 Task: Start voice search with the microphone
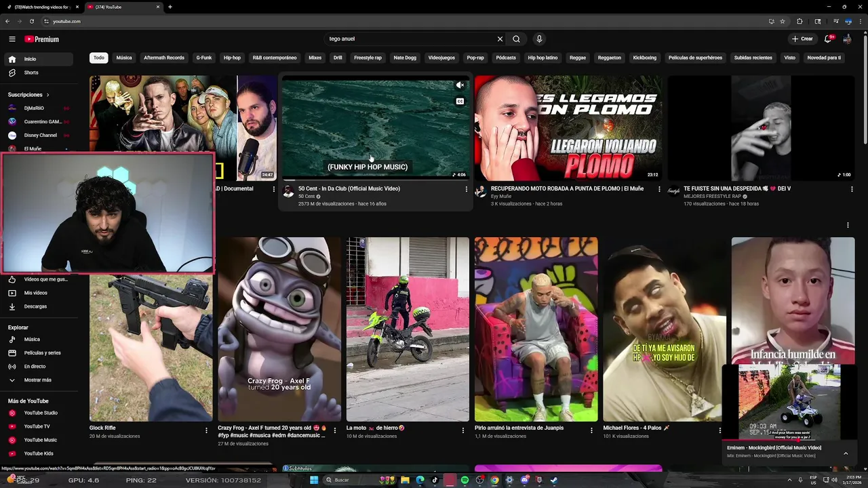(539, 39)
